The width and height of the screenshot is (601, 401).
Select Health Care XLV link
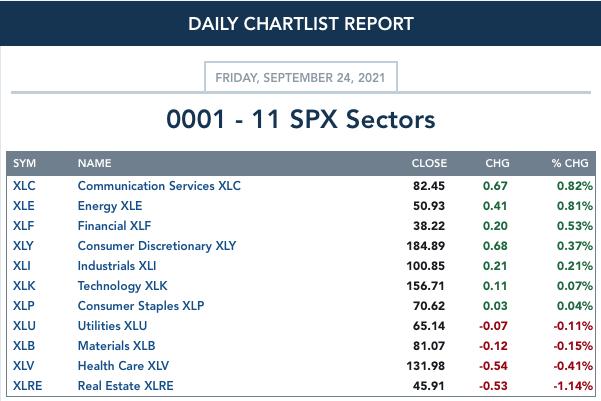123,366
